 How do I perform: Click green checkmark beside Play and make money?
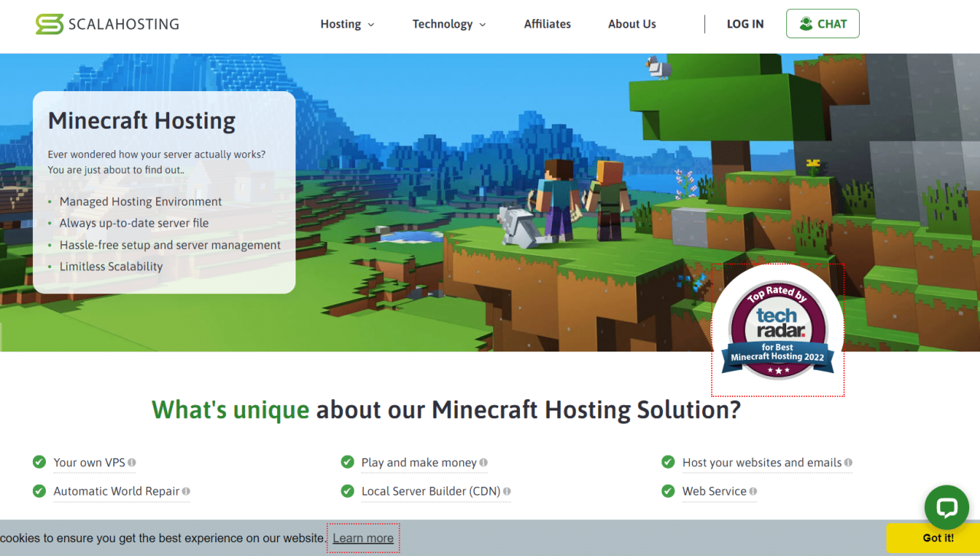point(347,462)
